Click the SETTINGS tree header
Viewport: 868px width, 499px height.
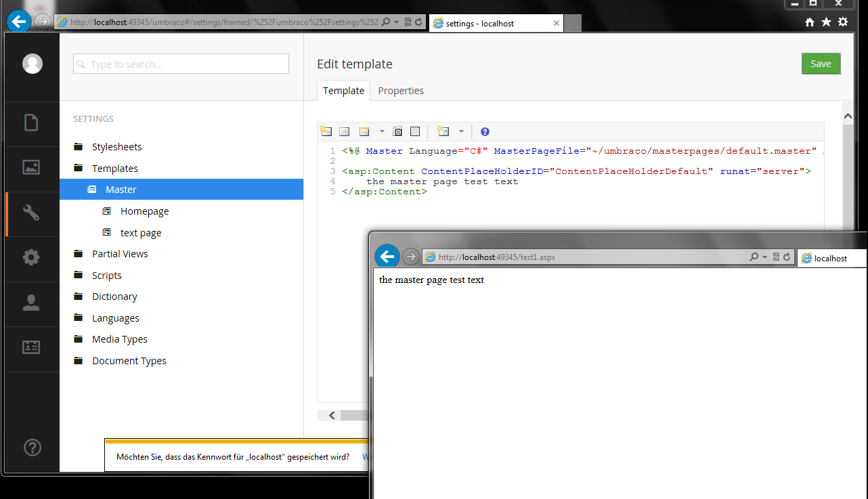[x=93, y=119]
